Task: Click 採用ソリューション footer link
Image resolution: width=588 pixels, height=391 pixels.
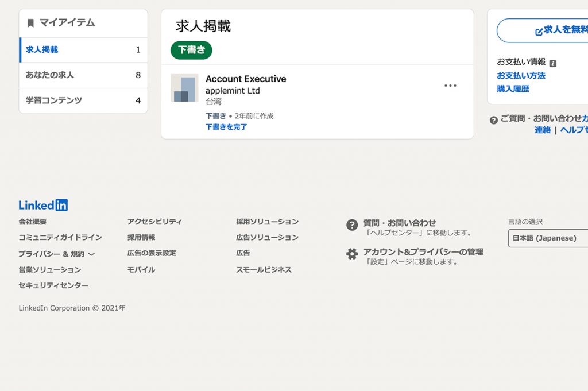Action: pos(268,222)
